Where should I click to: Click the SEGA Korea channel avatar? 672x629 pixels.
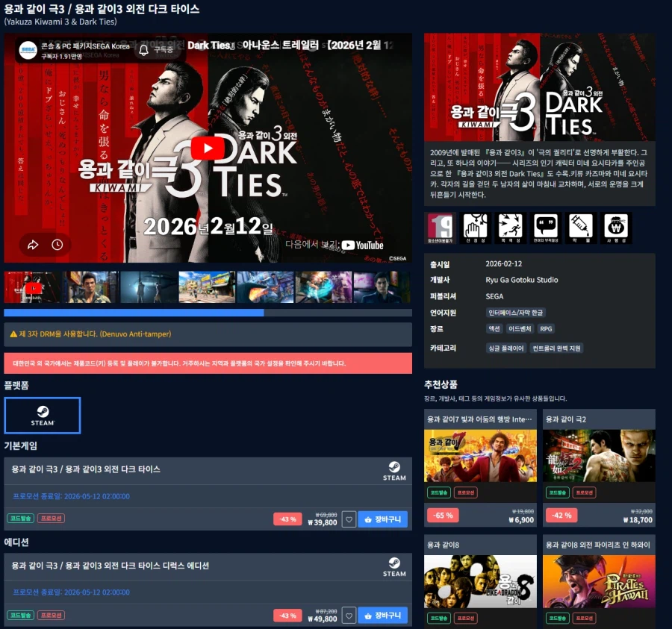28,50
